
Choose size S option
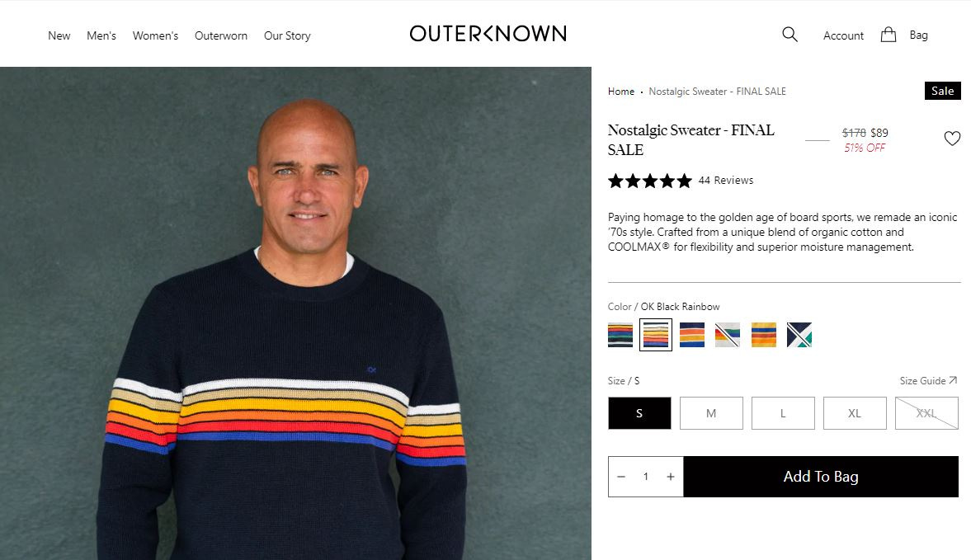pos(639,413)
